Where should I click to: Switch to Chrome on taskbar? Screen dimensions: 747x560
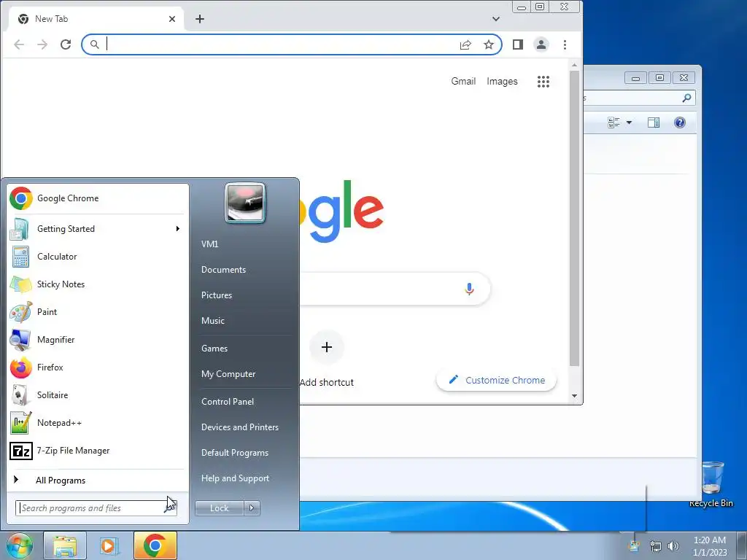click(155, 545)
